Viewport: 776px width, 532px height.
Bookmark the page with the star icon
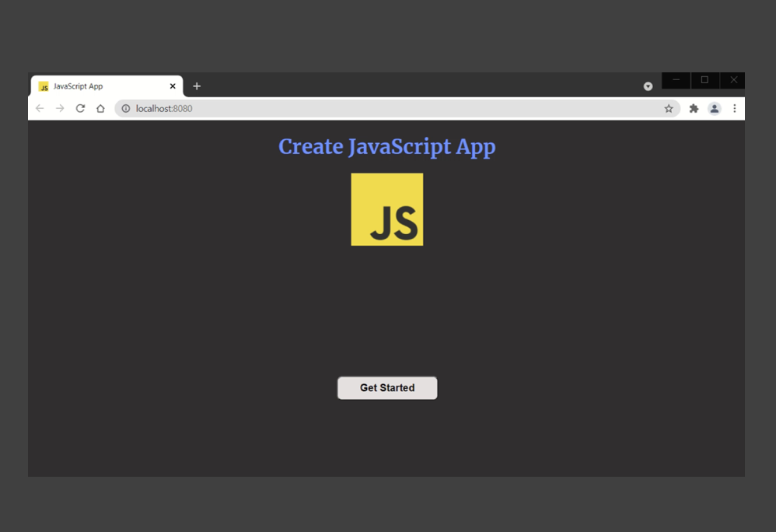click(x=669, y=108)
